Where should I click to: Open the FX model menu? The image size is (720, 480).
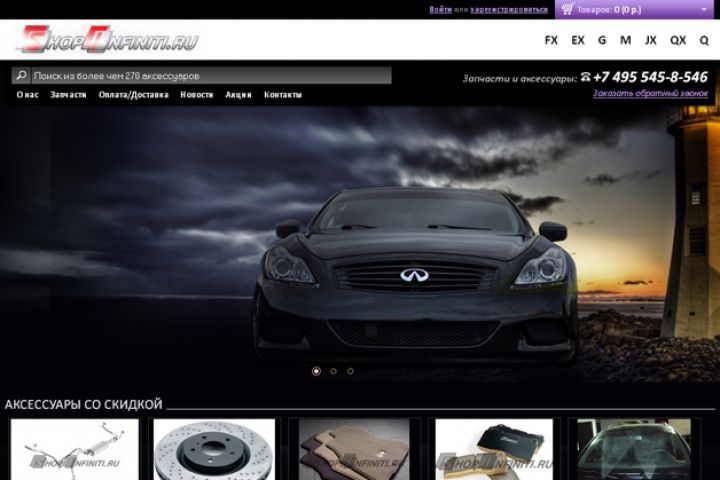tap(551, 40)
